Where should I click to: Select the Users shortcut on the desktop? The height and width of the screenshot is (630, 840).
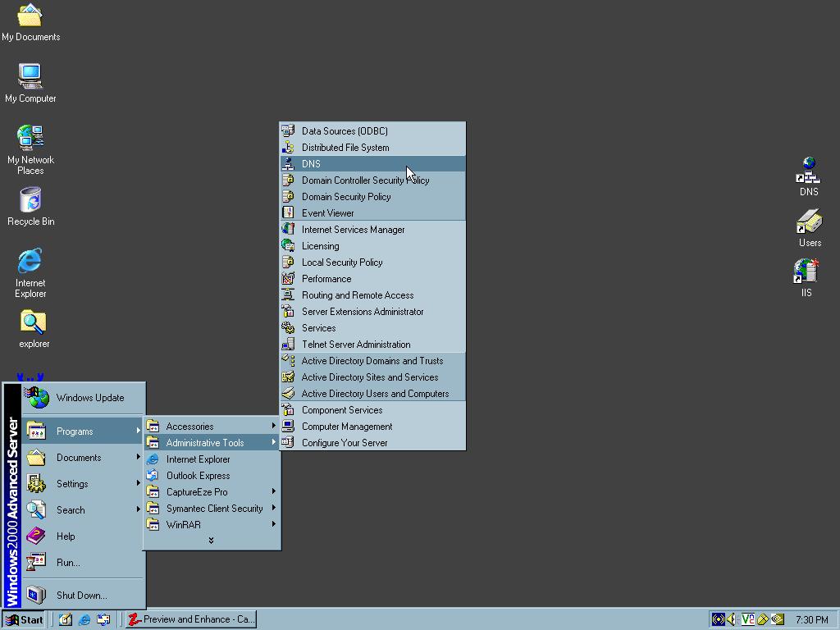pyautogui.click(x=809, y=228)
